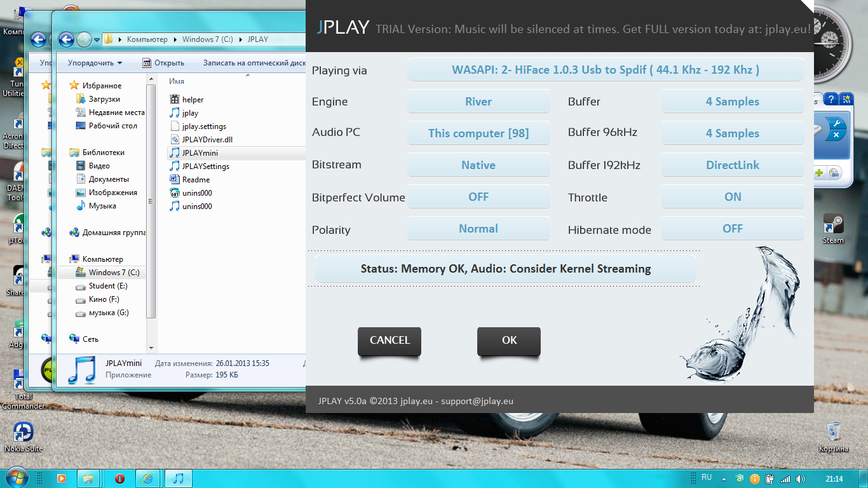Toggle the Throttle ON setting
Viewport: 868px width, 488px height.
click(x=733, y=197)
